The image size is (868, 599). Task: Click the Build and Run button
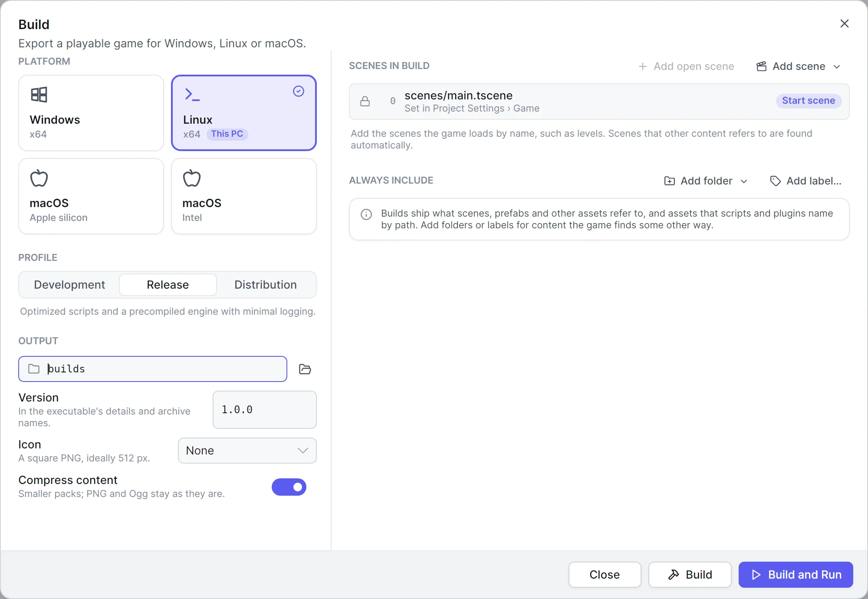[x=796, y=575]
